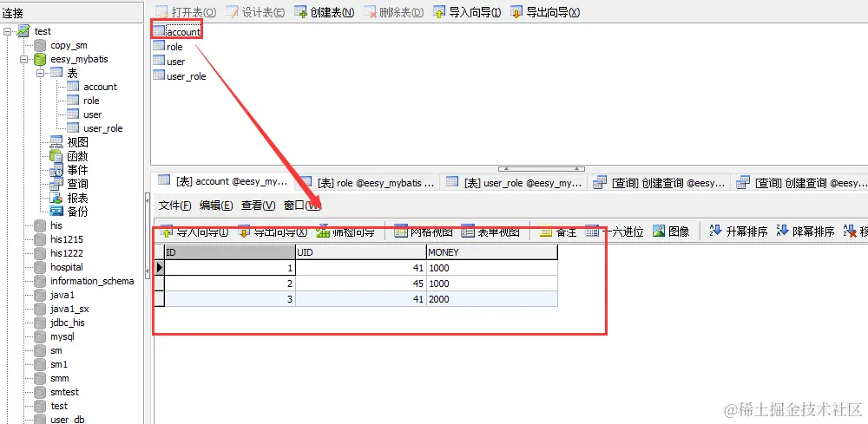Switch to the [表] user_role tab
This screenshot has width=868, height=424.
point(515,182)
